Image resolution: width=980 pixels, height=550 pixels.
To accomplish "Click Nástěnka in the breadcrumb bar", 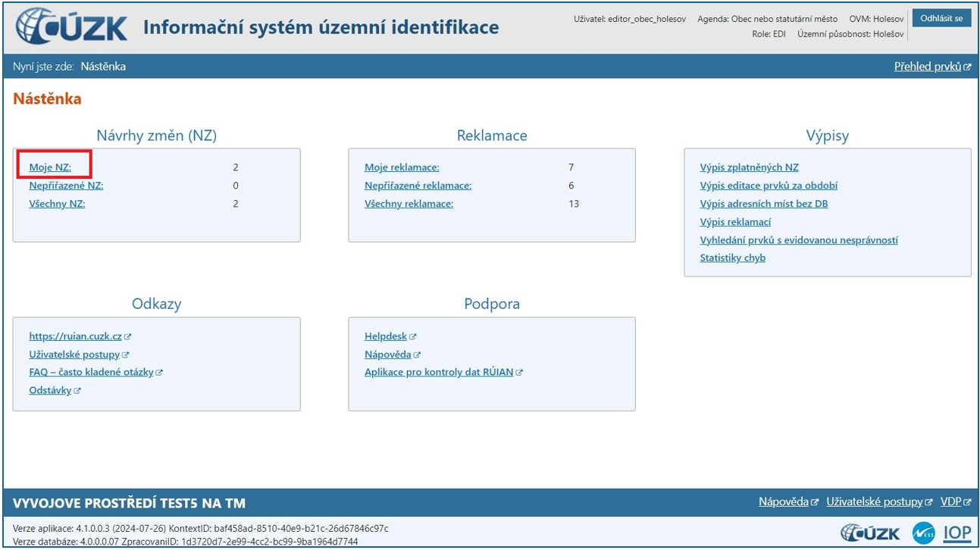I will [x=103, y=67].
